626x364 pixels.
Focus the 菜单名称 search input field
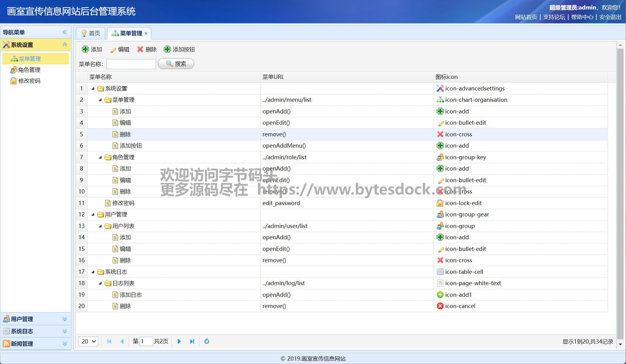click(x=131, y=64)
